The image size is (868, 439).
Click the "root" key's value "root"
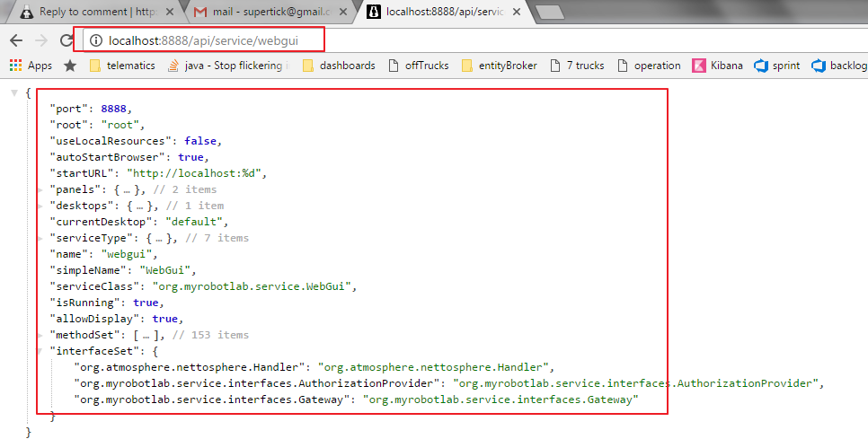point(120,125)
